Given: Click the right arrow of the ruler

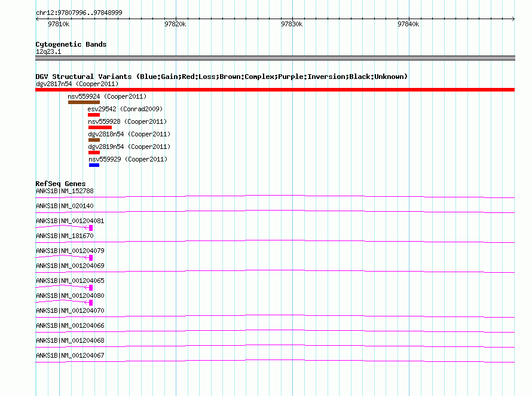Looking at the screenshot, I should pos(513,19).
